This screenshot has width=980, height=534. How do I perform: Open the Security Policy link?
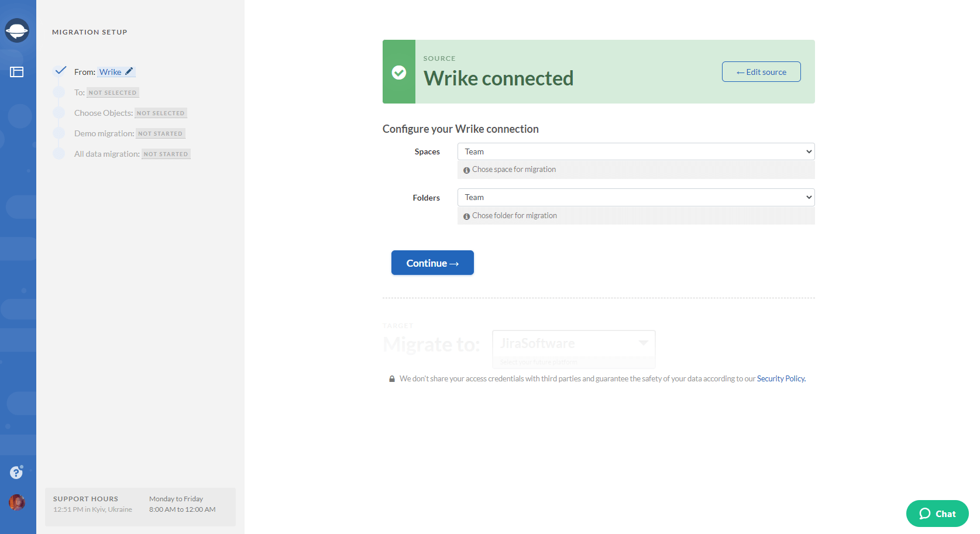pyautogui.click(x=781, y=379)
